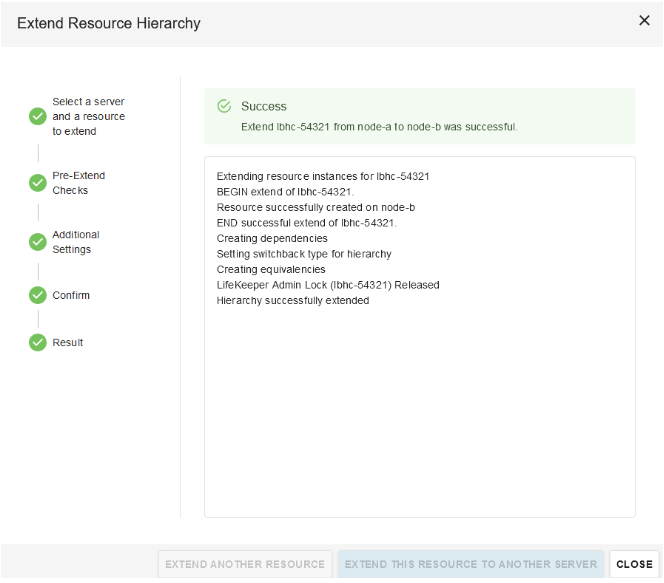
Task: Open the Additional Settings step label
Action: (x=76, y=242)
